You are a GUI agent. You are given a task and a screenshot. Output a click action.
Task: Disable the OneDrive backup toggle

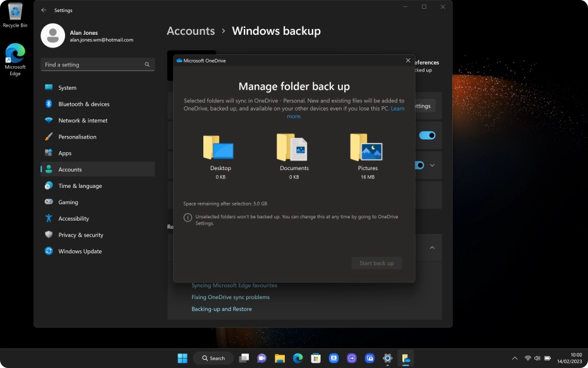(x=428, y=135)
